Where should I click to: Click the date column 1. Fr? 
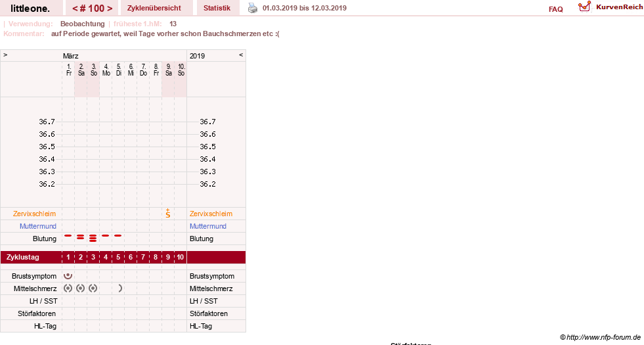pos(68,70)
